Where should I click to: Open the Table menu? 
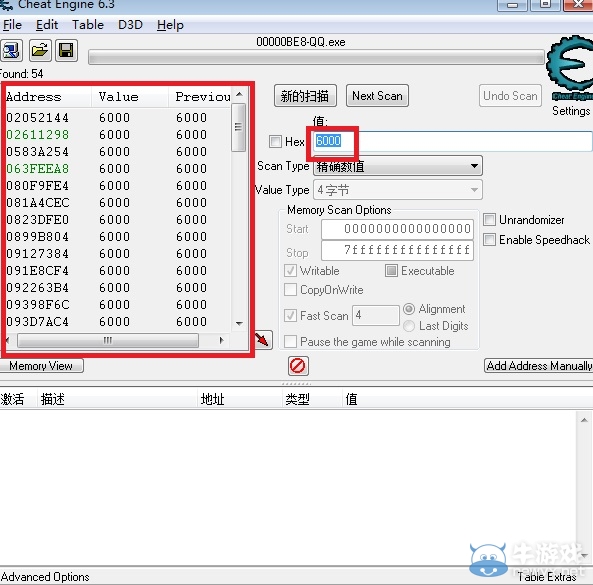click(88, 25)
